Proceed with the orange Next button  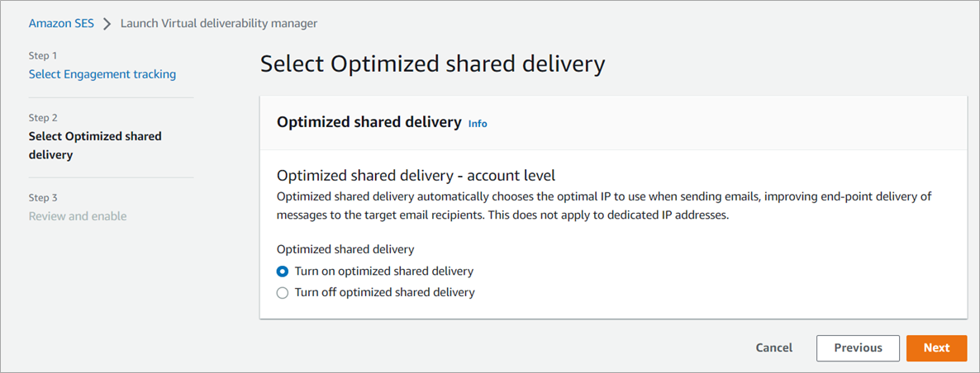coord(936,348)
